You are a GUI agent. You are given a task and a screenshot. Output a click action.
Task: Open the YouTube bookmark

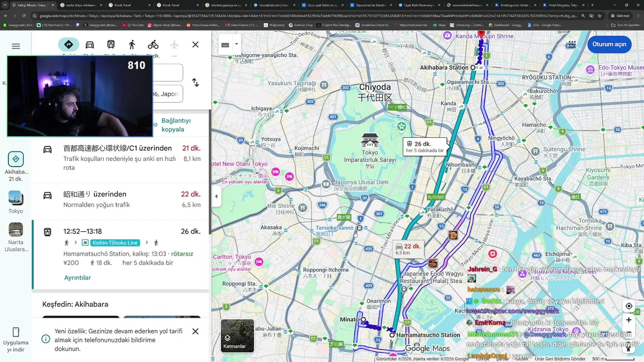(x=133, y=25)
